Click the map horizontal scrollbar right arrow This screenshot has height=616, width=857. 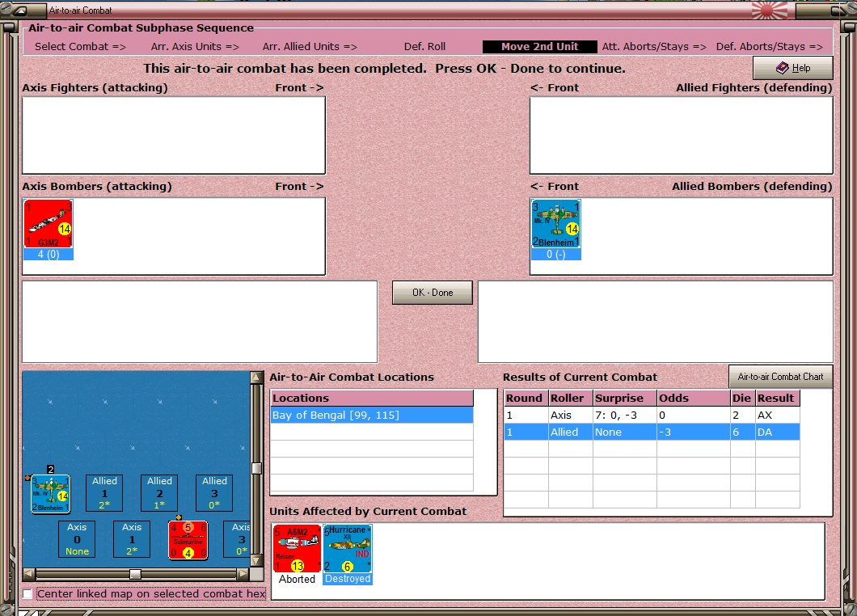(x=243, y=574)
